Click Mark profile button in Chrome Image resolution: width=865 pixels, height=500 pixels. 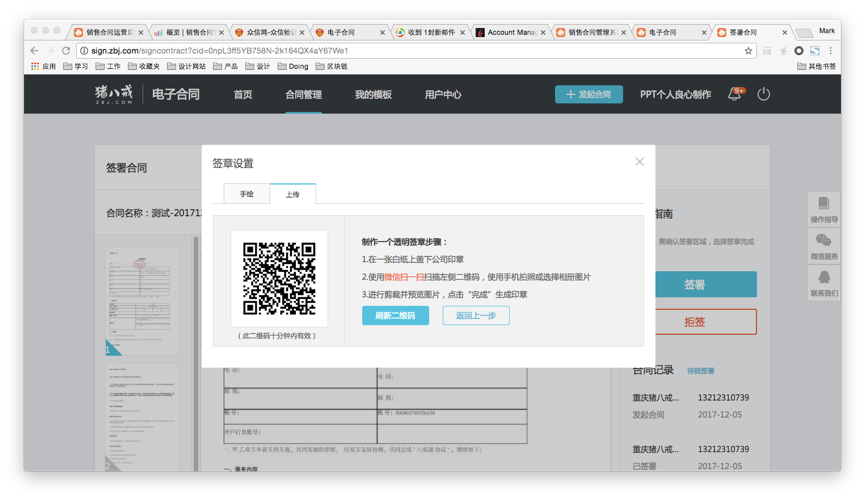click(826, 31)
